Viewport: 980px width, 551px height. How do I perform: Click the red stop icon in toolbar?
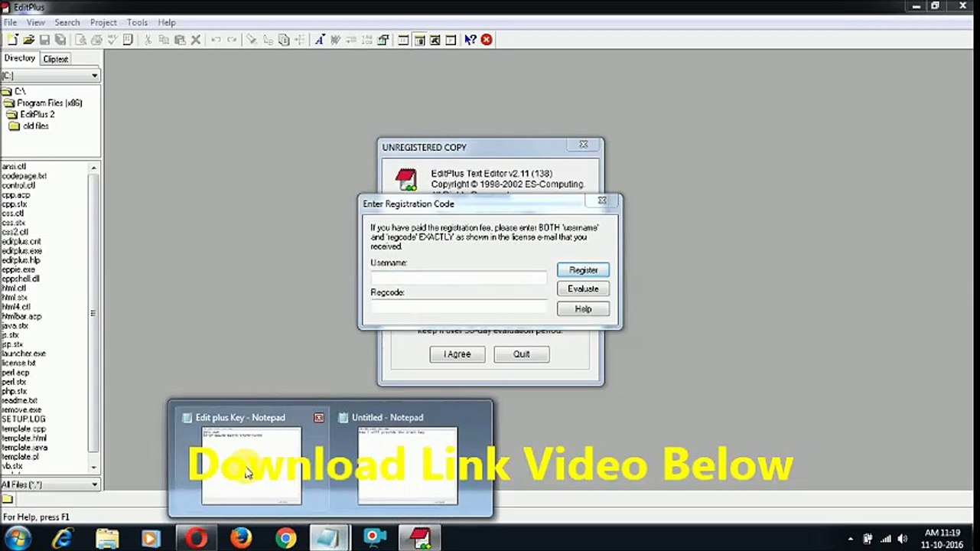click(x=487, y=40)
